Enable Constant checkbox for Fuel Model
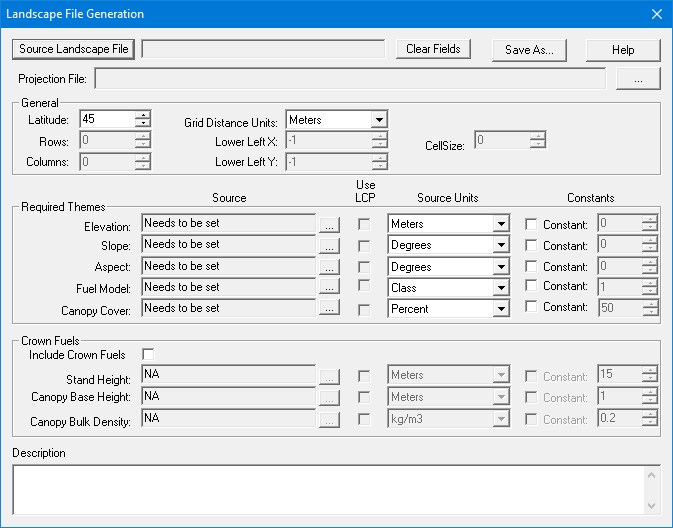This screenshot has height=528, width=673. click(531, 285)
